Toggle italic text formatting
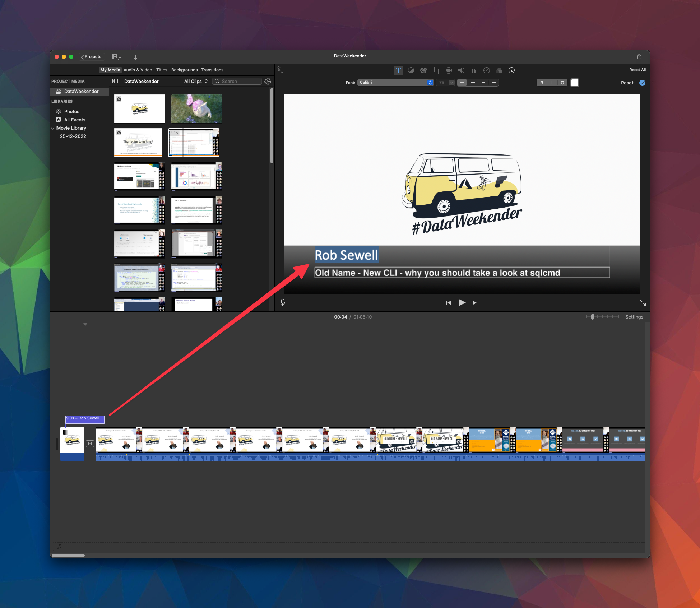 (552, 83)
